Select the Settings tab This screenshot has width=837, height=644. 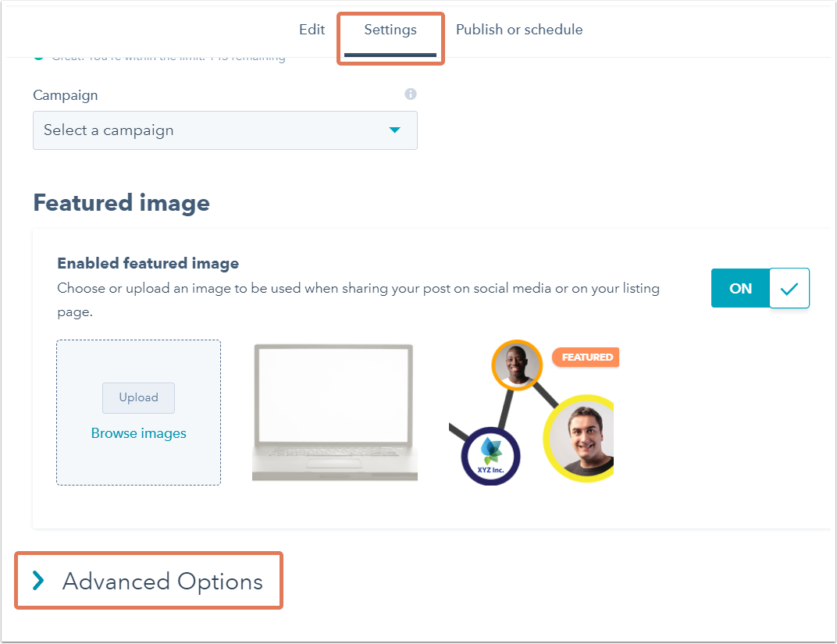point(390,30)
